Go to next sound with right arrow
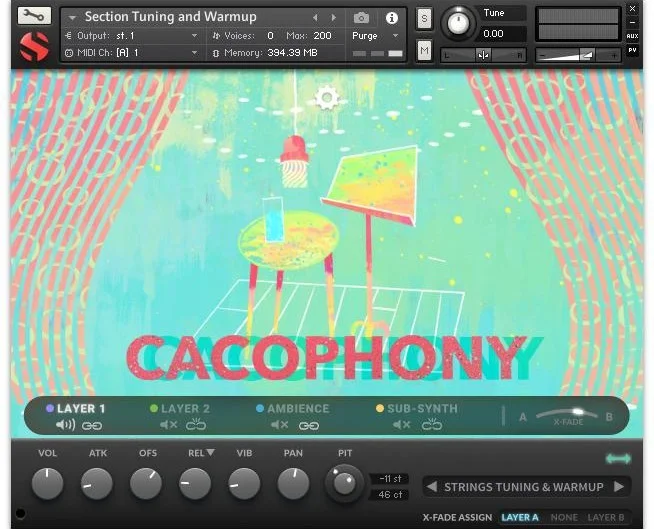Screen dimensions: 654x529 tap(619, 487)
